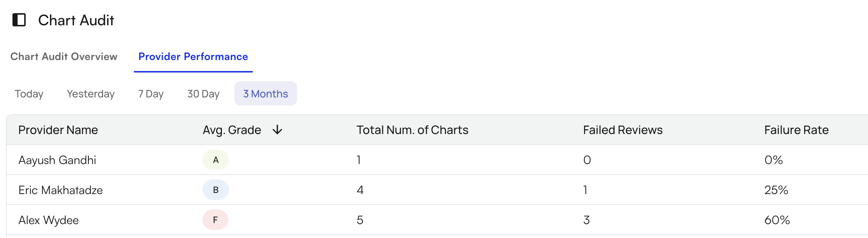
Task: Reselect the 3 Months time filter
Action: point(265,94)
